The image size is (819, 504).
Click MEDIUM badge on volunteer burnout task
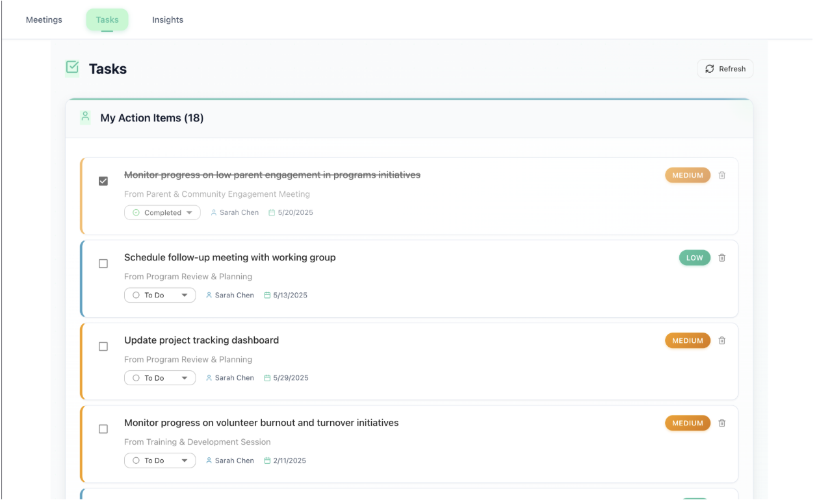pyautogui.click(x=688, y=423)
